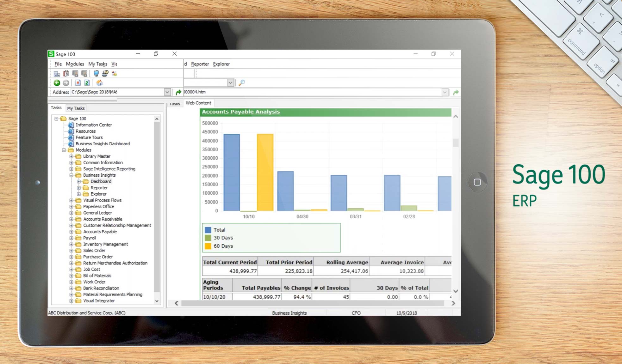
Task: Click the company building toolbar icon
Action: tap(57, 73)
